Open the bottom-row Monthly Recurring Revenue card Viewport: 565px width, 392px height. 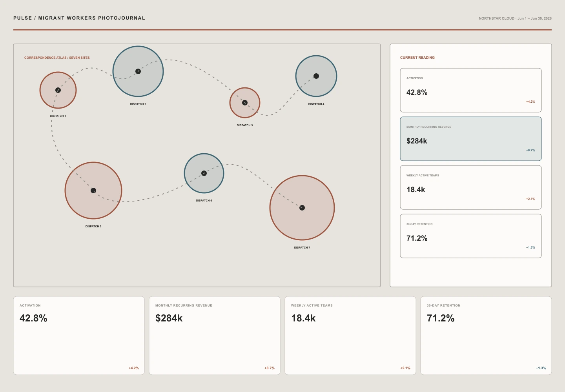[x=215, y=336]
